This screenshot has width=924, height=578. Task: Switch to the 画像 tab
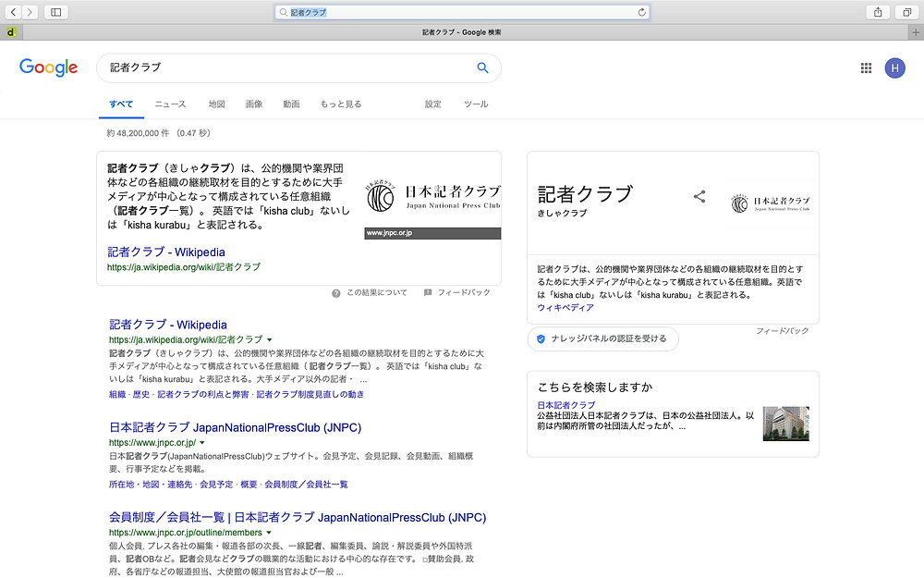(254, 105)
